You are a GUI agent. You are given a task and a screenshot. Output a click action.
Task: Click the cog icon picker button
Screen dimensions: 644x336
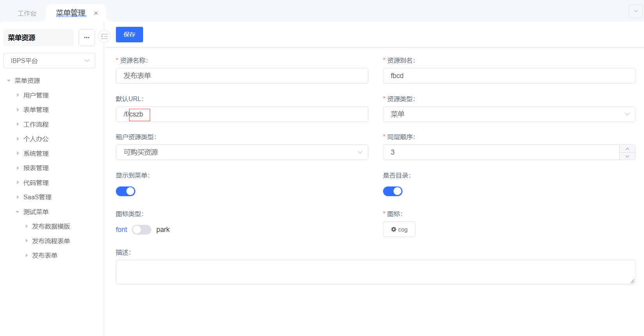[x=399, y=230]
